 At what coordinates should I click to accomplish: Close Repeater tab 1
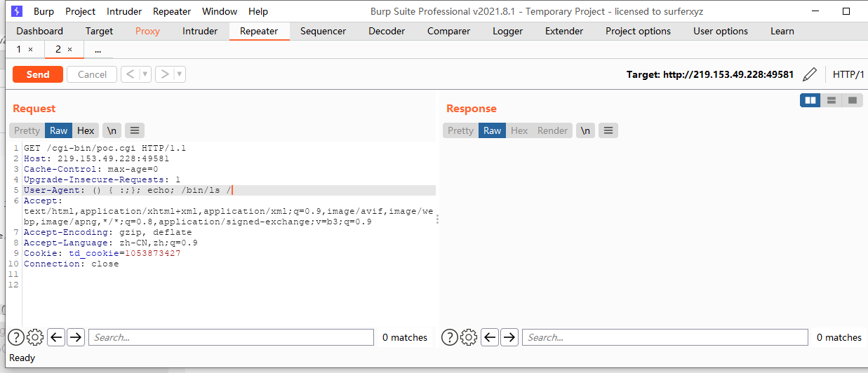[30, 50]
